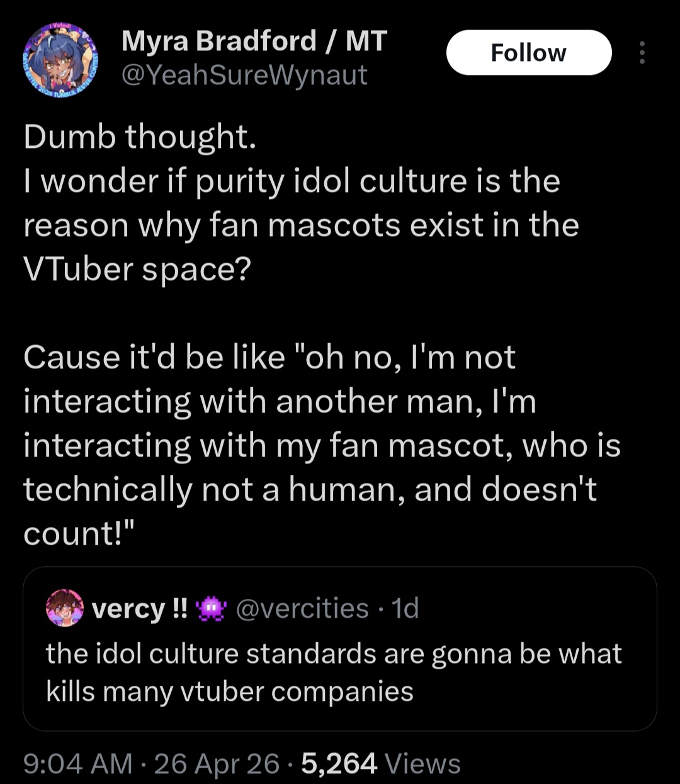View the 5,264 Views count
680x784 pixels.
[x=381, y=764]
